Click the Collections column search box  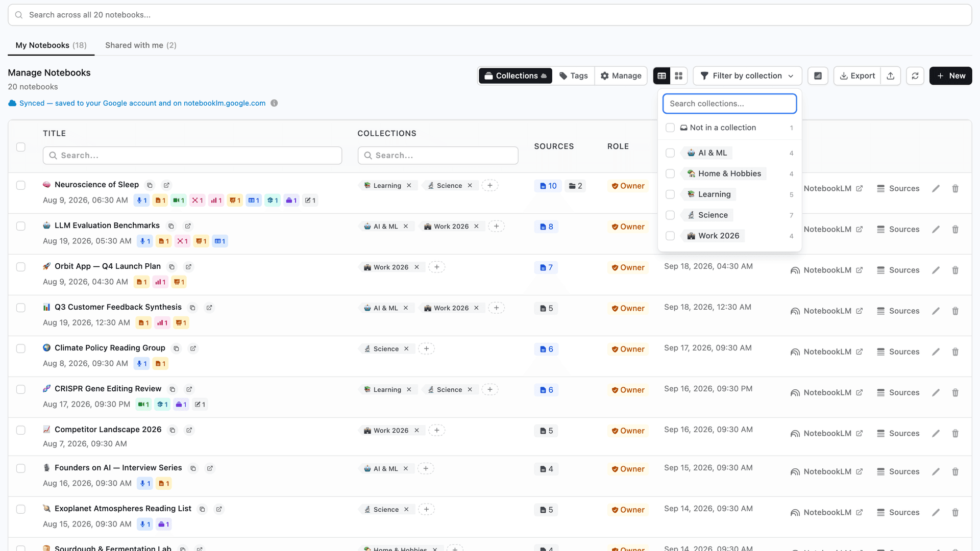click(438, 156)
